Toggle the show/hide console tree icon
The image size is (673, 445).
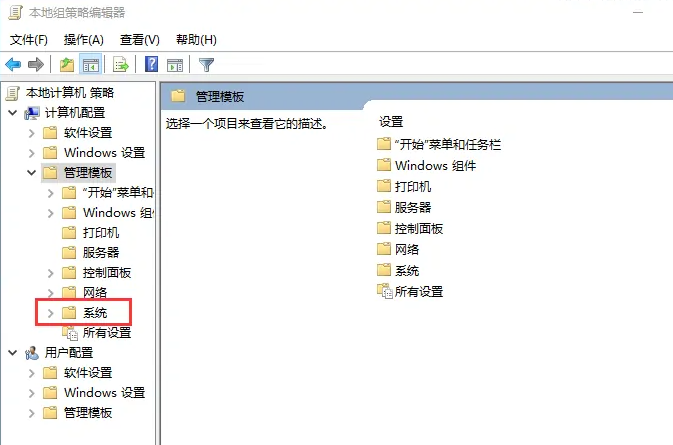(x=91, y=65)
